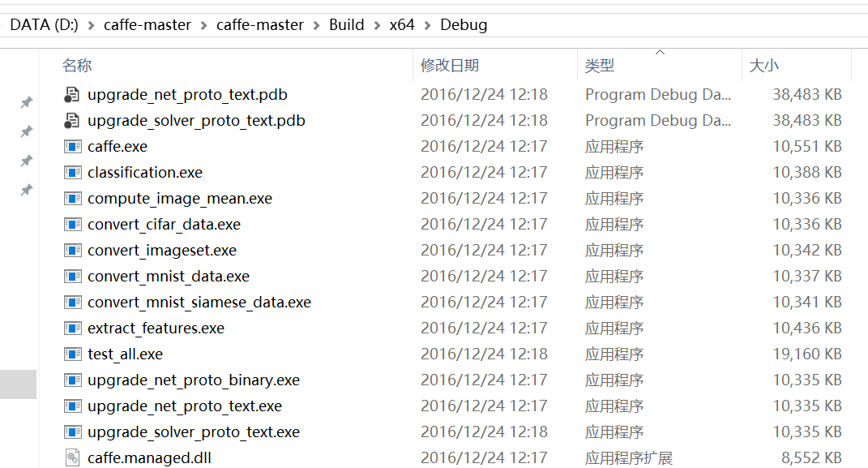Select file name convert_imageset.exe
The height and width of the screenshot is (468, 868).
pos(162,251)
